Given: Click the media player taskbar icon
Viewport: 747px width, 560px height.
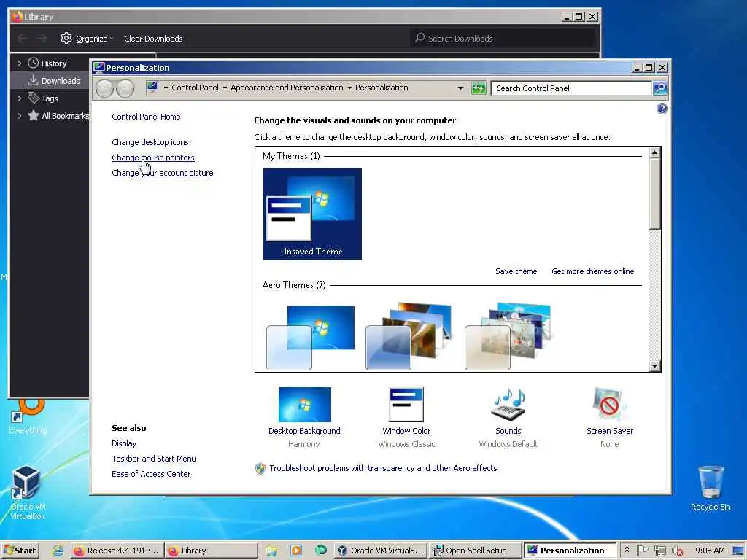Looking at the screenshot, I should (x=296, y=551).
